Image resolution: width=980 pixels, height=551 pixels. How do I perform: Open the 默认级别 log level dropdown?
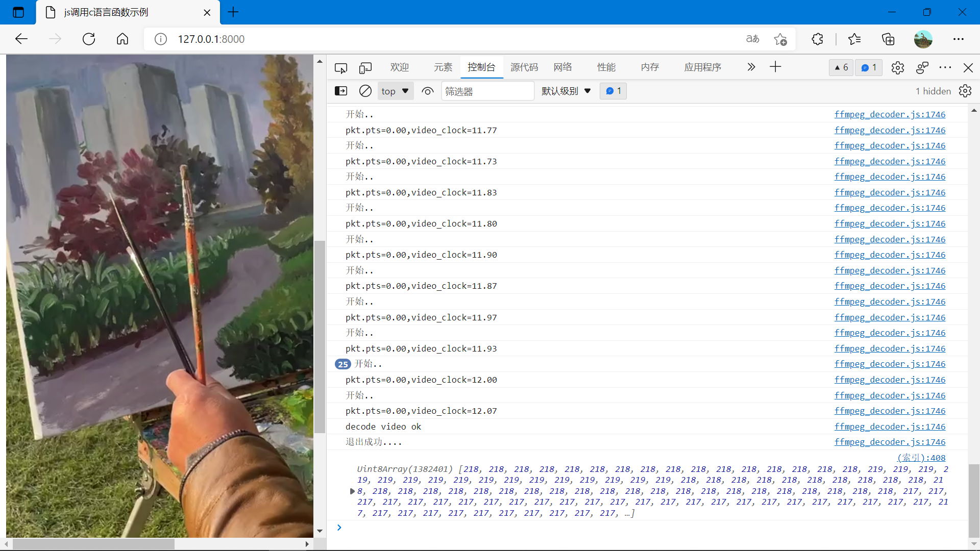tap(566, 91)
